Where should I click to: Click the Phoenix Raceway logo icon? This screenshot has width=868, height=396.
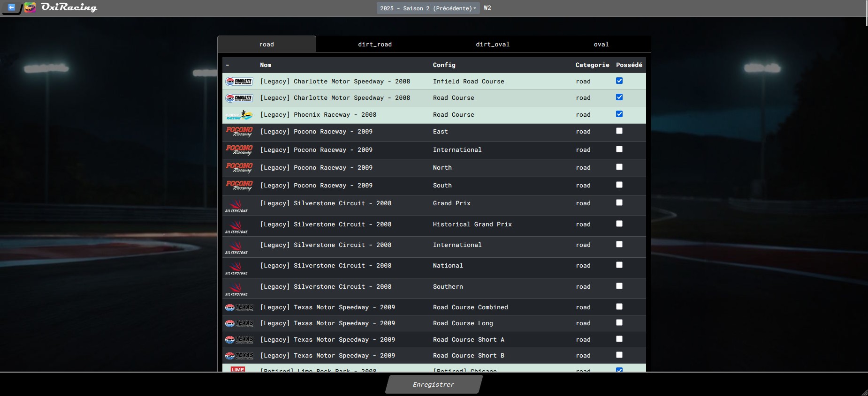tap(239, 115)
